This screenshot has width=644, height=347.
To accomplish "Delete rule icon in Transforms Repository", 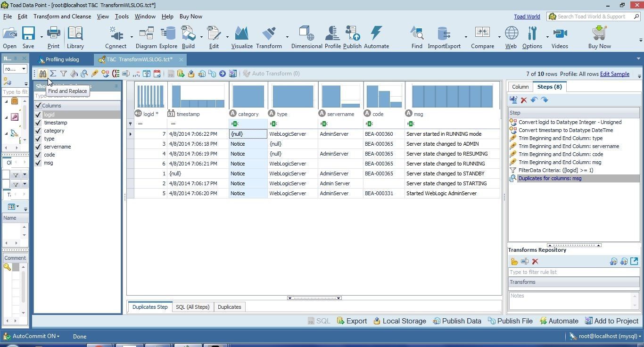I will click(535, 262).
